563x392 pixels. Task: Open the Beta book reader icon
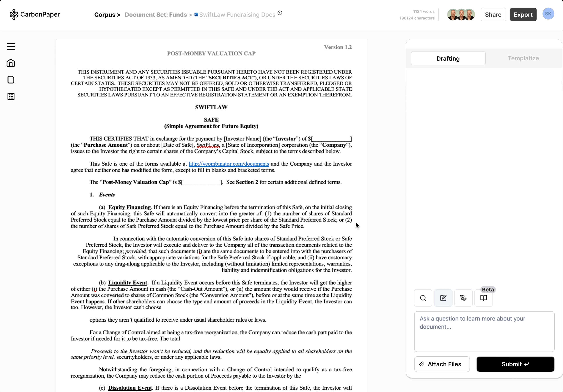click(x=483, y=298)
